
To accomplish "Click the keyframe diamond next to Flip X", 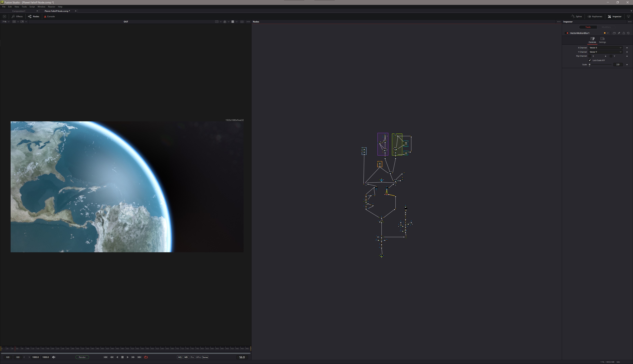I will pos(606,56).
